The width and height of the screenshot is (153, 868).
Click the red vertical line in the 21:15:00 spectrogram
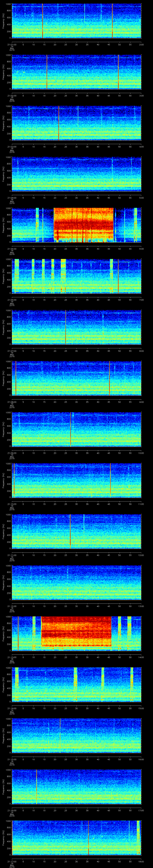(x=60, y=736)
